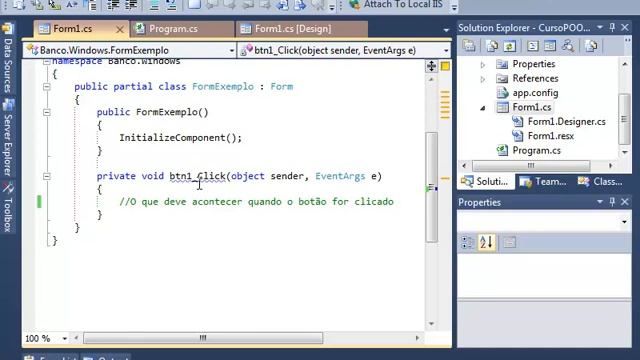Open Properties panel window position menu
Image resolution: width=640 pixels, height=360 pixels.
point(600,202)
